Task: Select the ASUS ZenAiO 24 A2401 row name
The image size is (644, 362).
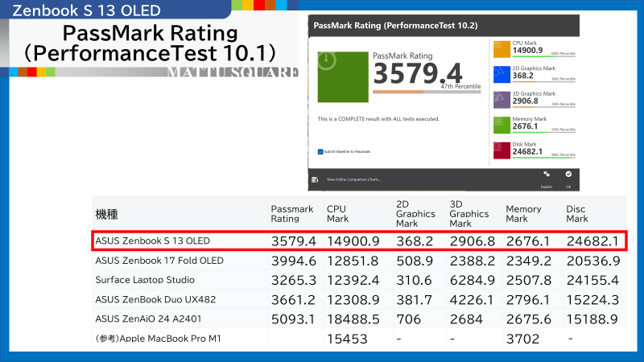Action: coord(148,319)
